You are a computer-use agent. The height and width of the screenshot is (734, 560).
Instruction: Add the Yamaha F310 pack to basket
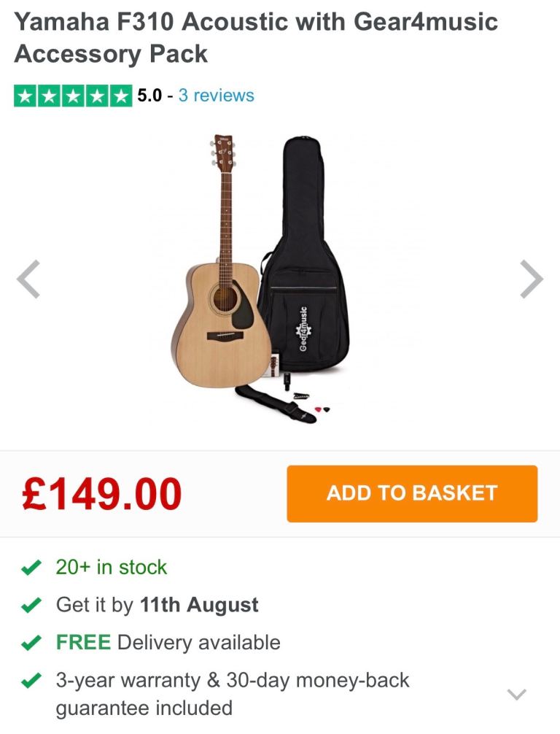(x=412, y=493)
